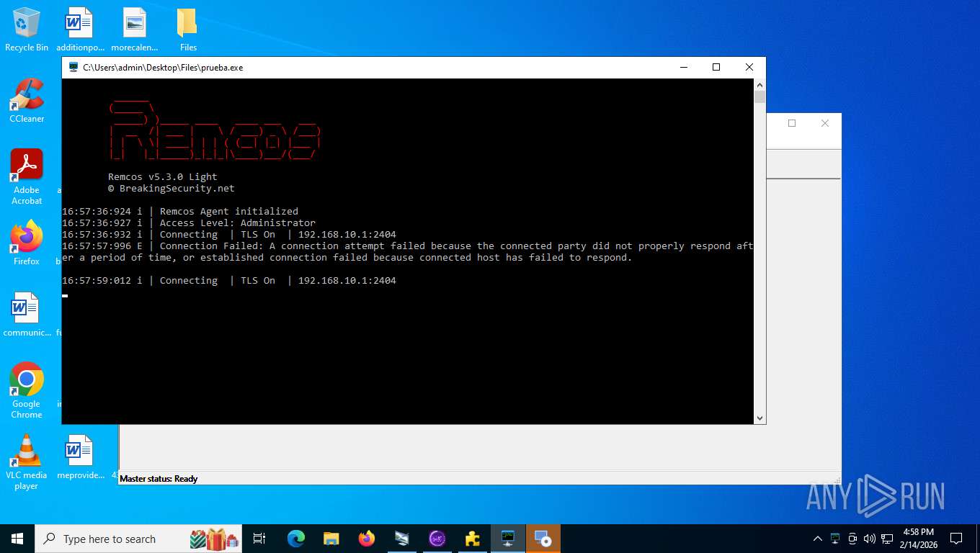Open the notification center

tap(956, 539)
